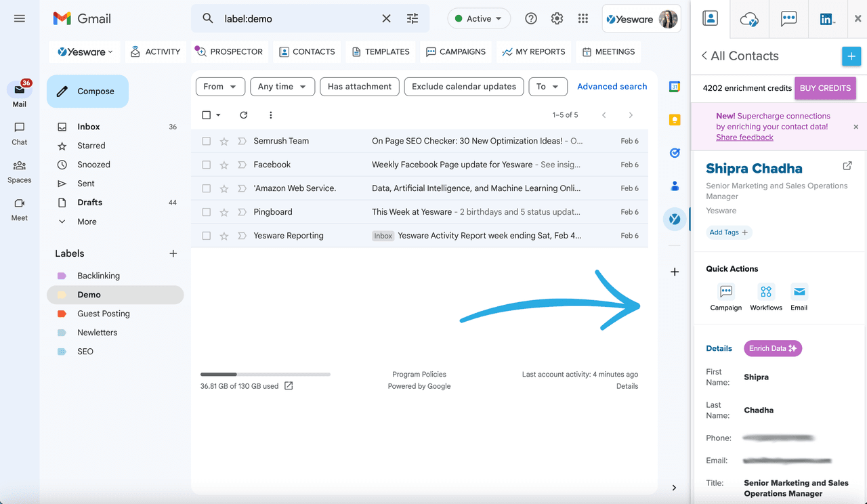Image resolution: width=867 pixels, height=504 pixels.
Task: Open the From filter dropdown
Action: pyautogui.click(x=220, y=86)
